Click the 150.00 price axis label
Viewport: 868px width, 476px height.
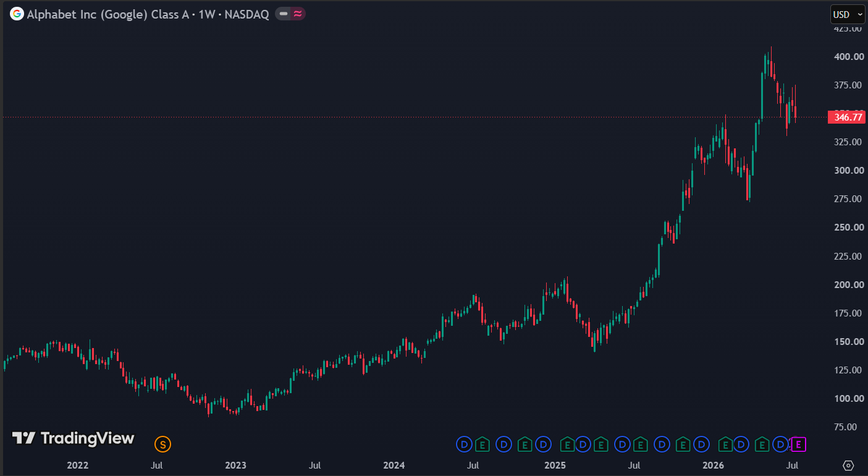pos(849,342)
